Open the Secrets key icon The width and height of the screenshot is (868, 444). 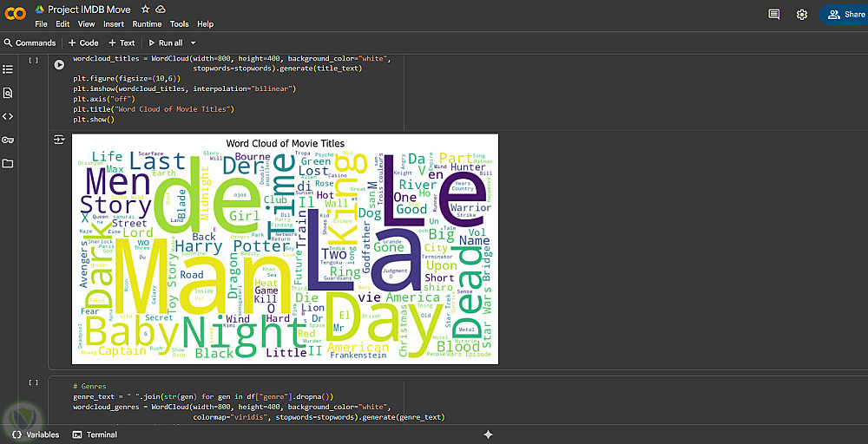(7, 140)
